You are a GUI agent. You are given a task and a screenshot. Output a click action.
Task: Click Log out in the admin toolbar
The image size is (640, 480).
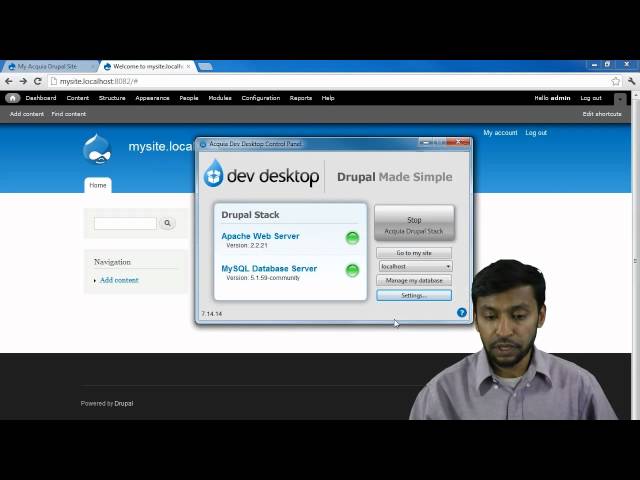[x=591, y=98]
